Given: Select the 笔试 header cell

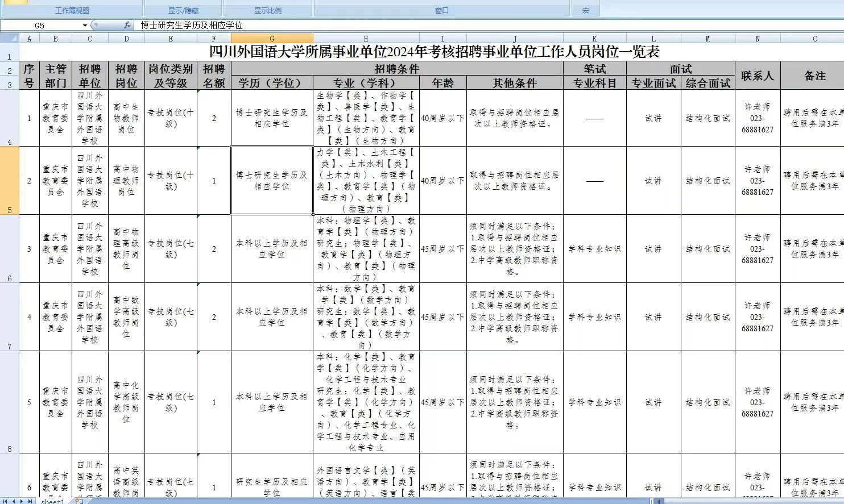Looking at the screenshot, I should pyautogui.click(x=595, y=69).
